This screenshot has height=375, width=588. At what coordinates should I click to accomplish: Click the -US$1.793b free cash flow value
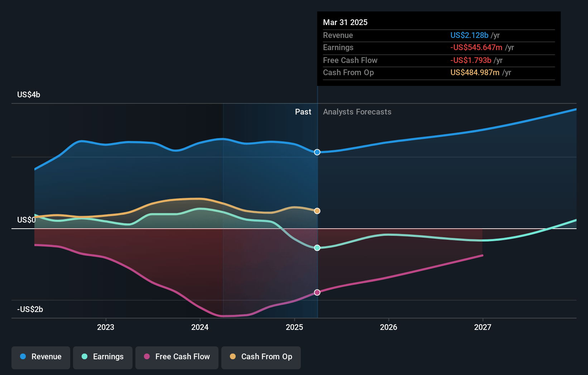[471, 60]
